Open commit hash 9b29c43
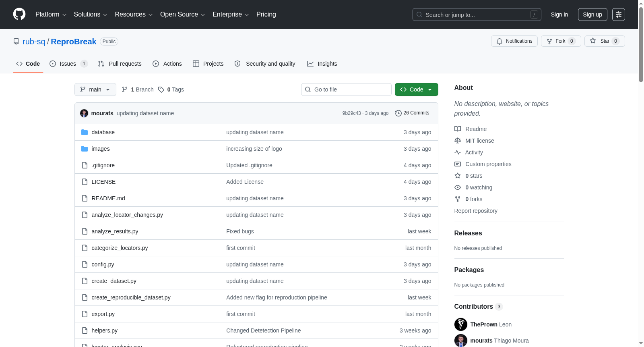 click(x=351, y=113)
